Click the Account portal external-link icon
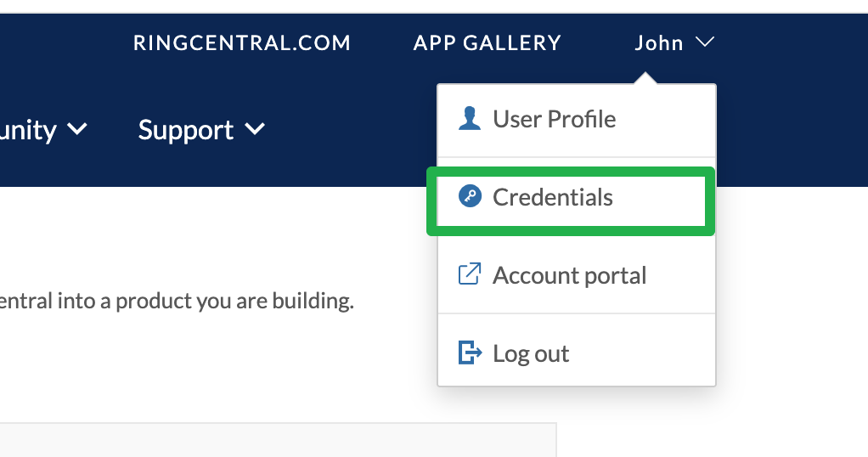The height and width of the screenshot is (457, 868). (x=470, y=274)
